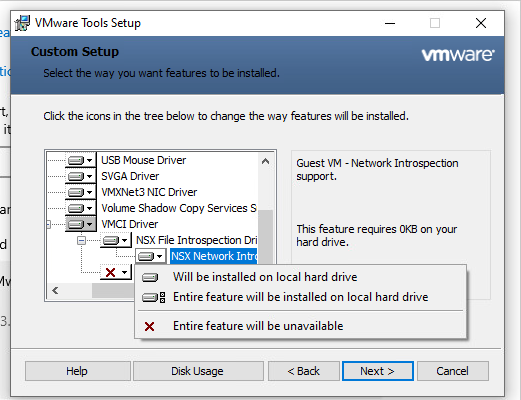Open VMCI Driver install option icon
This screenshot has width=521, height=400.
tap(80, 224)
